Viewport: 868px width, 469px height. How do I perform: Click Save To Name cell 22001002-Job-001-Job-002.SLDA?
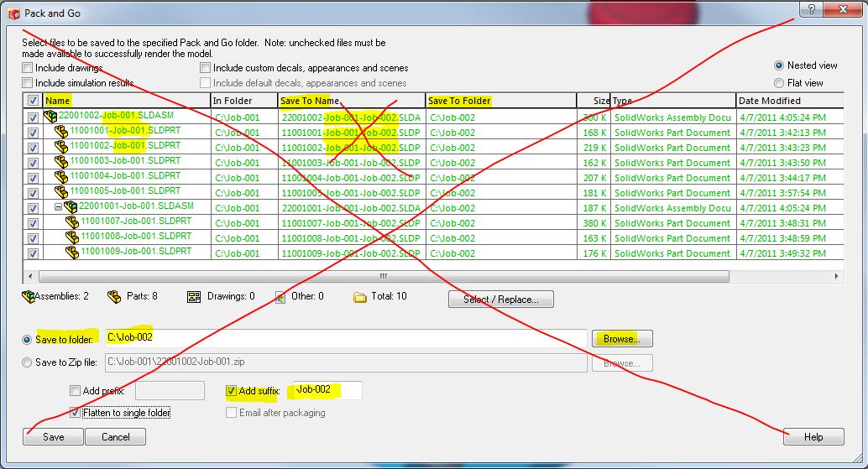click(352, 117)
